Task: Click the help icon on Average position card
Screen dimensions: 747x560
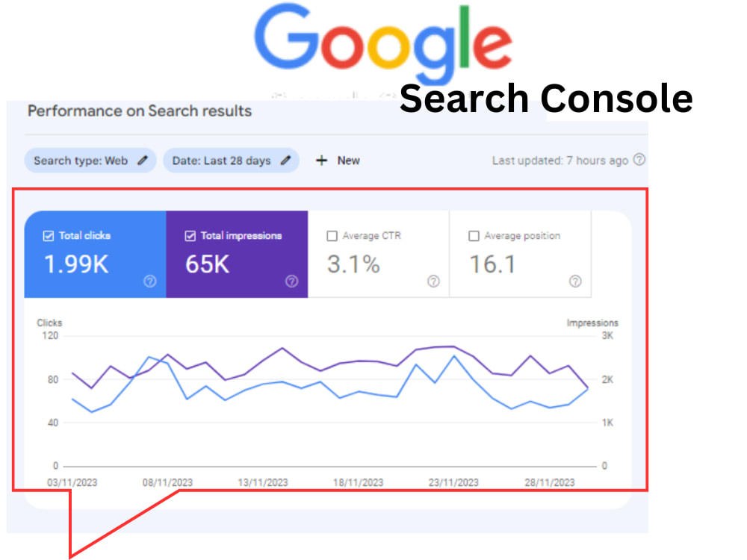Action: coord(575,281)
